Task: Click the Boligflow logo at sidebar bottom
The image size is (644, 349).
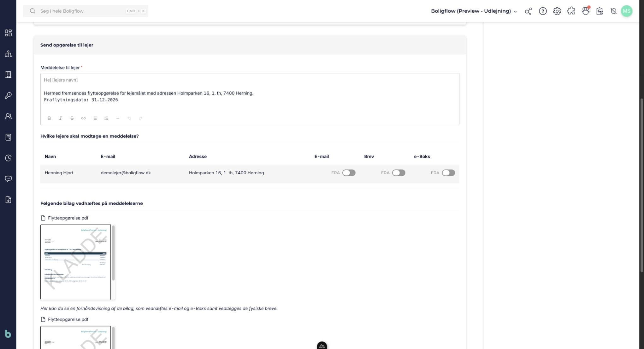Action: (8, 334)
